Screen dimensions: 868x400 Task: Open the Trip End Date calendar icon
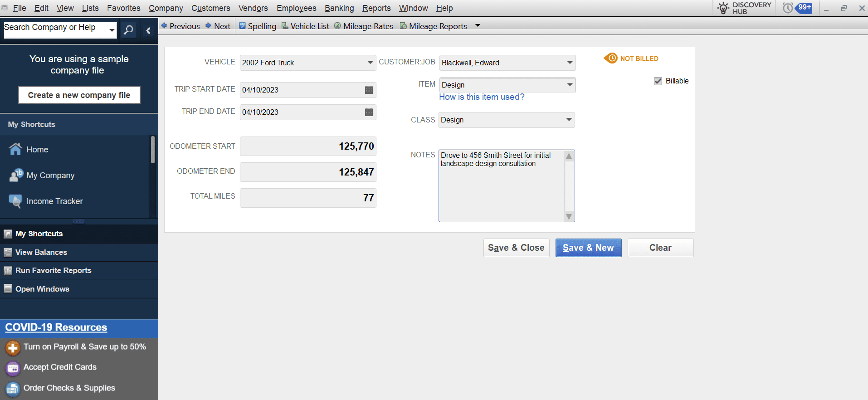coord(369,112)
